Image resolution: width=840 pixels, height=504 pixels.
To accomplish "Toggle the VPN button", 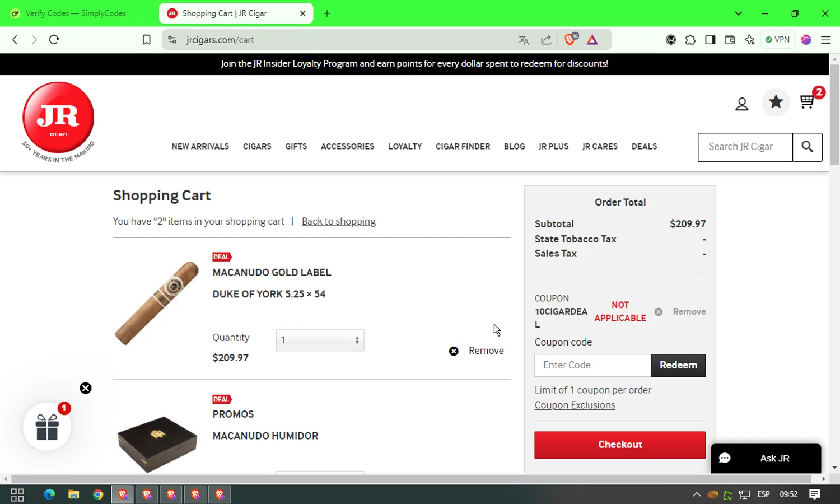I will point(777,40).
